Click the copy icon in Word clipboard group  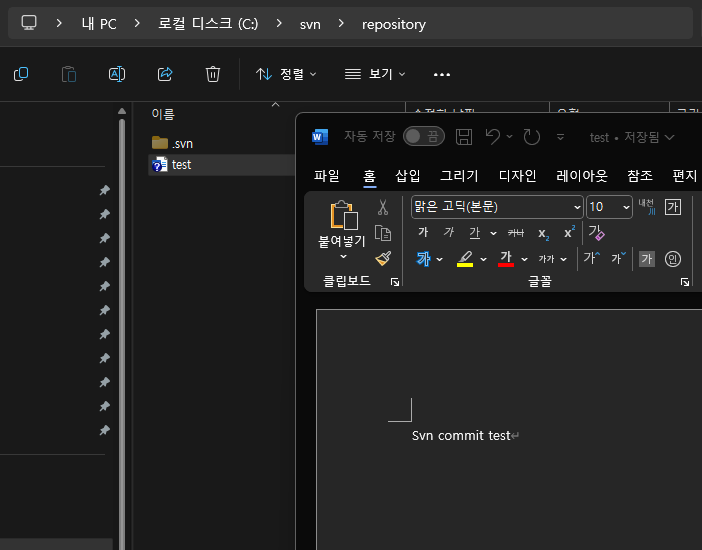click(383, 233)
